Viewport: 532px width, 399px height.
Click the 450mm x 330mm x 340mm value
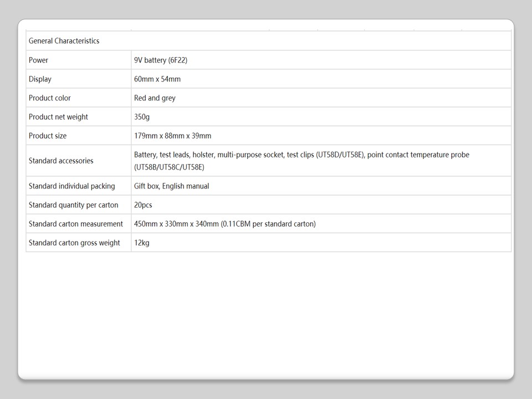[x=225, y=224]
